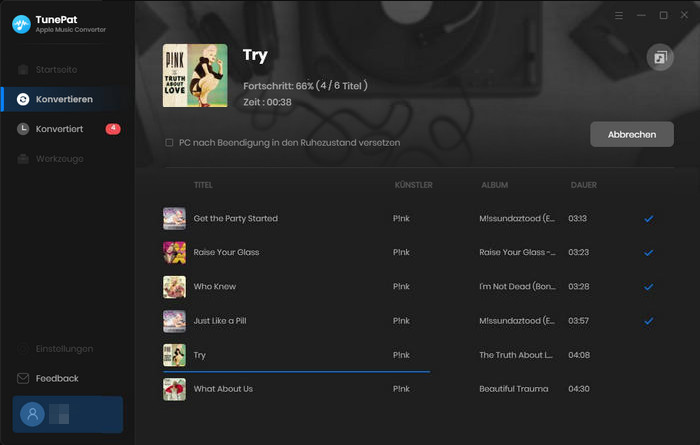Click the Zeit 00:38 timer text
The width and height of the screenshot is (700, 445).
click(267, 102)
